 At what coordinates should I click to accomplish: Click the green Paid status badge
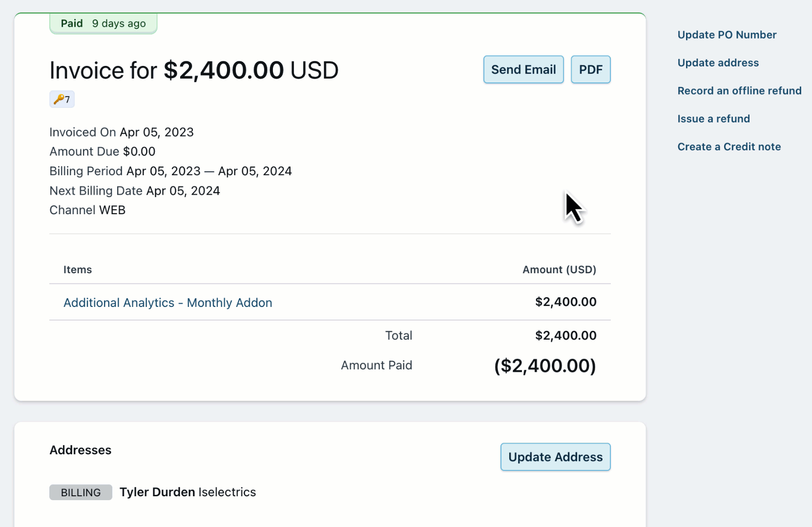point(103,23)
